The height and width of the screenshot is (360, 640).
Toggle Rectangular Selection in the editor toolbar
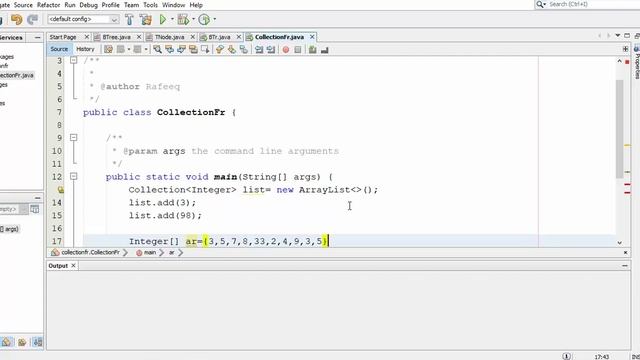pos(205,49)
